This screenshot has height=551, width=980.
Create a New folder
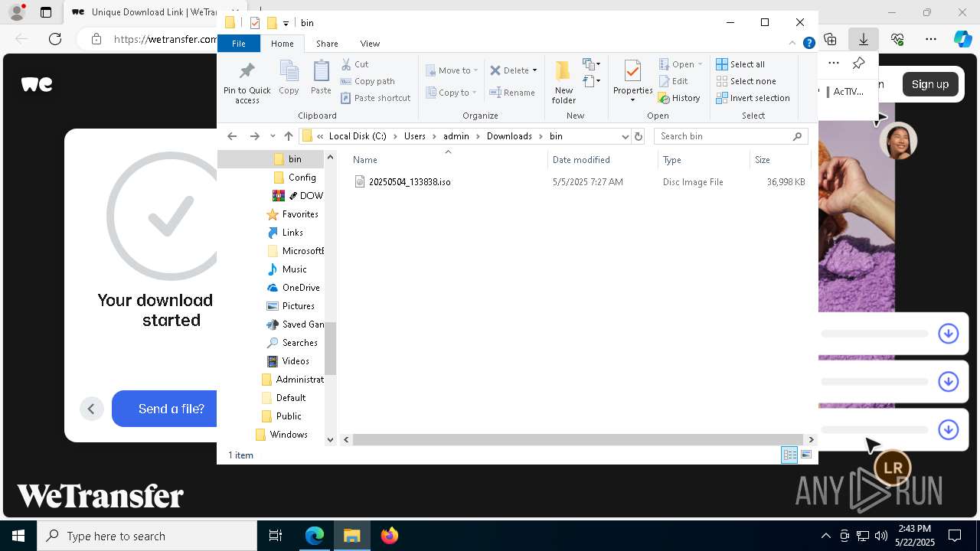(563, 81)
